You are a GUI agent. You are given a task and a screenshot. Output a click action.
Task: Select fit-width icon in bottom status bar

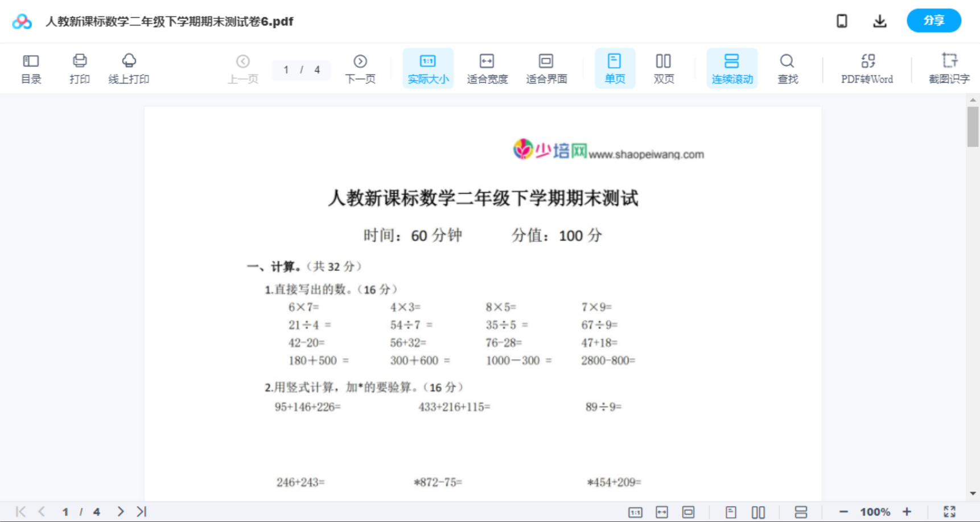(661, 511)
